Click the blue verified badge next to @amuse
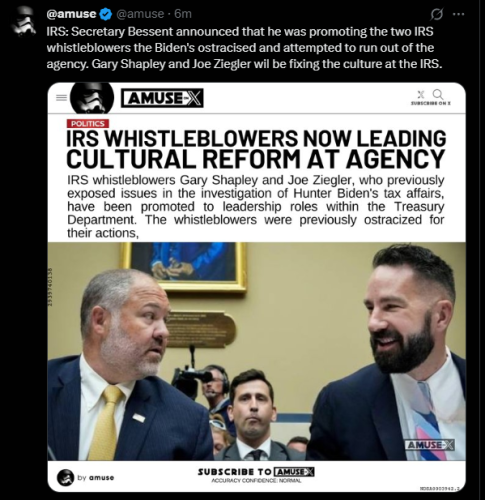Viewport: 485px width, 500px height. click(106, 14)
